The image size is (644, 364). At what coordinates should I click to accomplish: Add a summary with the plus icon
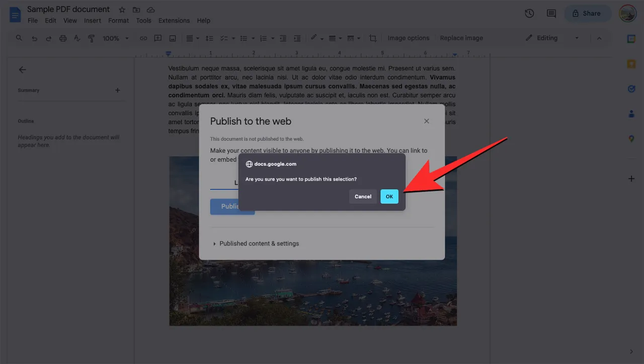pos(118,90)
